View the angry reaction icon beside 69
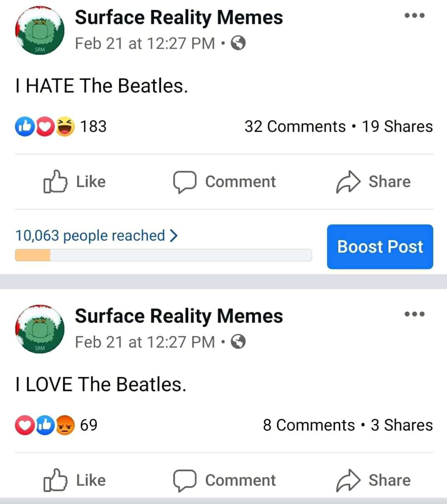Viewport: 447px width, 504px height. tap(65, 425)
